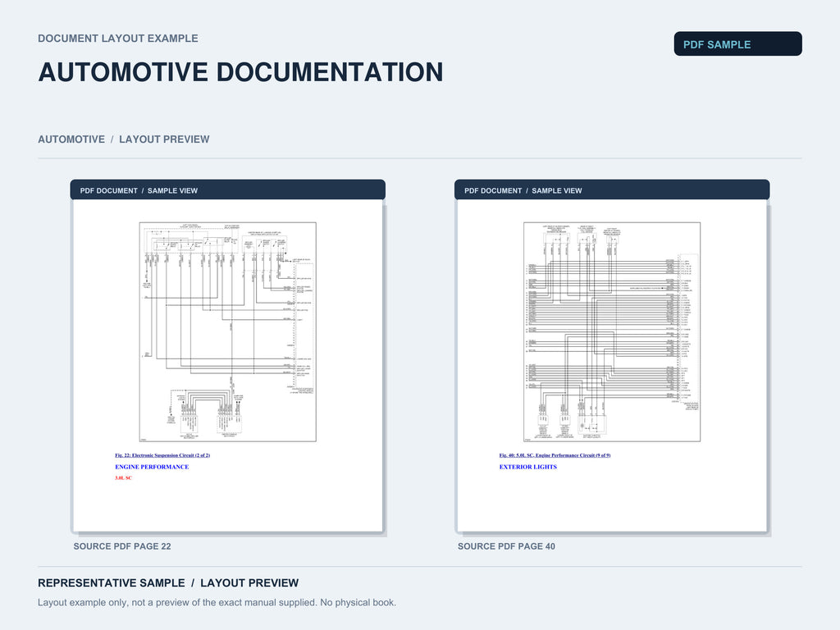Screen dimensions: 840x630
Task: Click the layout example disclaimer text
Action: tap(217, 603)
